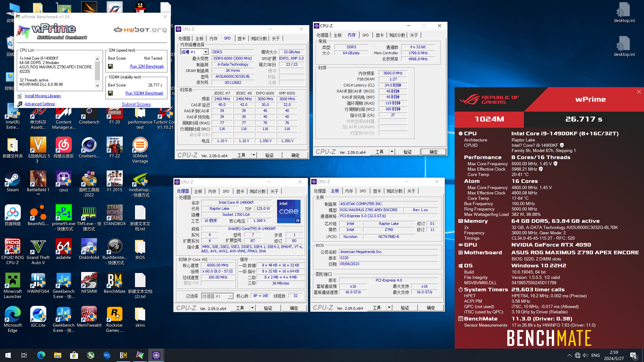Image resolution: width=644 pixels, height=362 pixels.
Task: Expand 工具 arrow in the CPU-Z mainboard window
Action: point(389,308)
